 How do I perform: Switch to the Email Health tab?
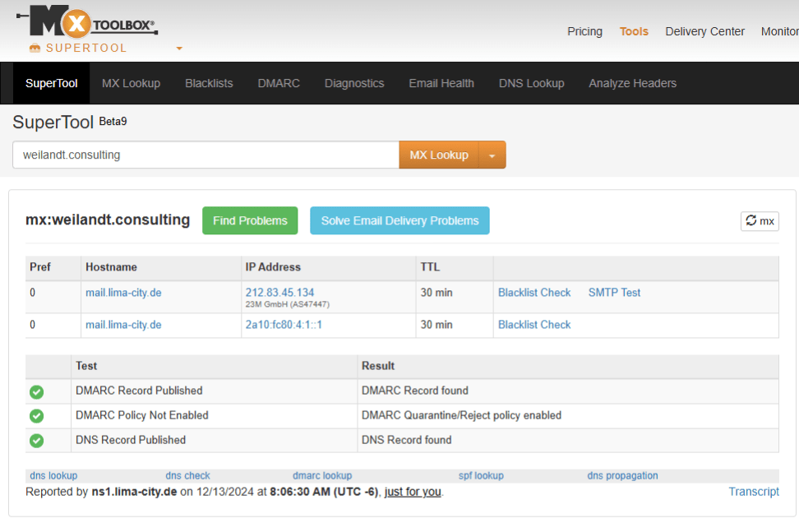pos(441,84)
